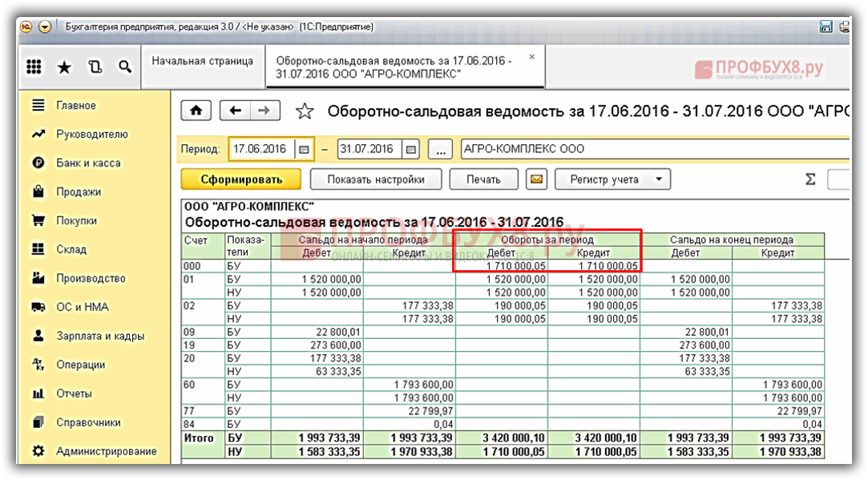Screen dimensions: 868x480
Task: Open calendar for end date 31.07.2016
Action: [x=410, y=149]
